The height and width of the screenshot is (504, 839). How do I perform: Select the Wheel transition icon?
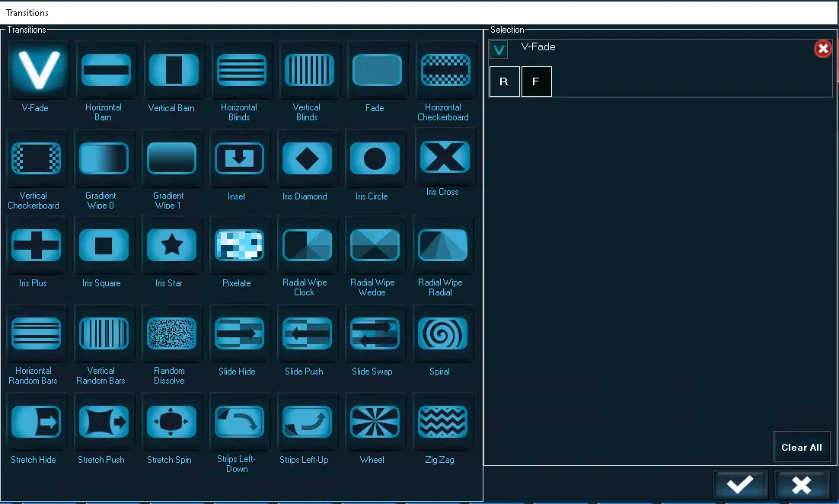coord(373,422)
